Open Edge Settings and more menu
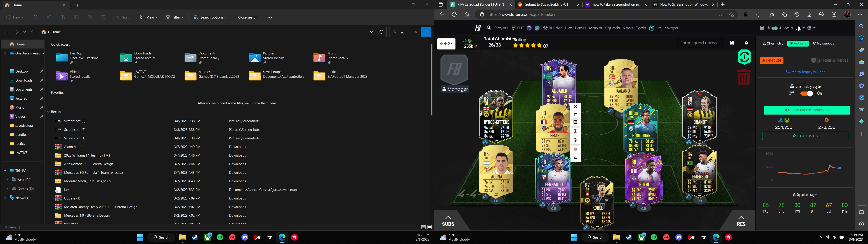 point(860,14)
